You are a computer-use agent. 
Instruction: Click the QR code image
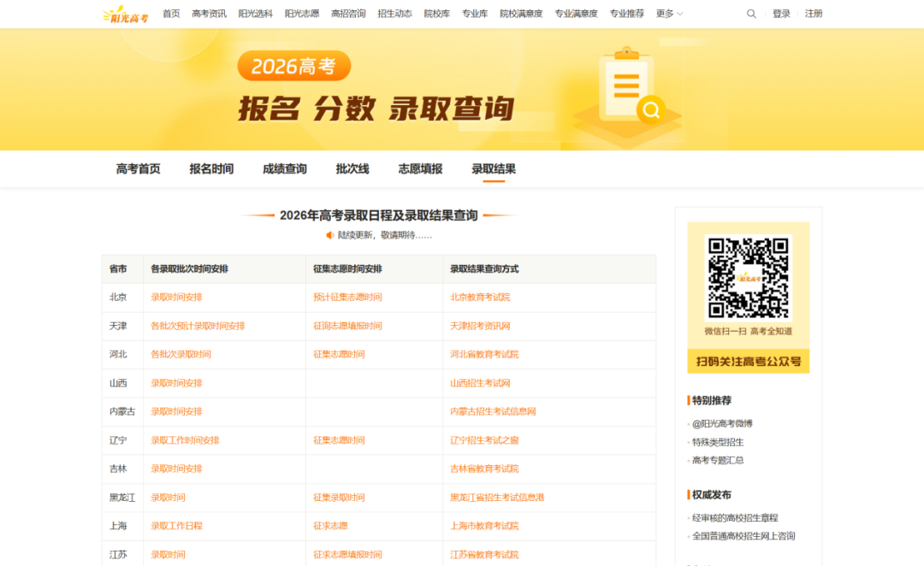[748, 278]
